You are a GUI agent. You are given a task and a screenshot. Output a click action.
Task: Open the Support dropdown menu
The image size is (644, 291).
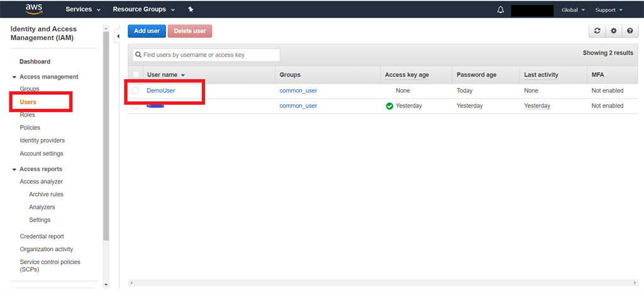coord(609,10)
